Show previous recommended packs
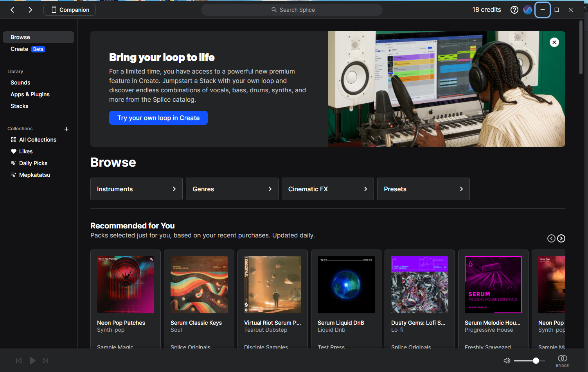The image size is (588, 372). (x=551, y=238)
